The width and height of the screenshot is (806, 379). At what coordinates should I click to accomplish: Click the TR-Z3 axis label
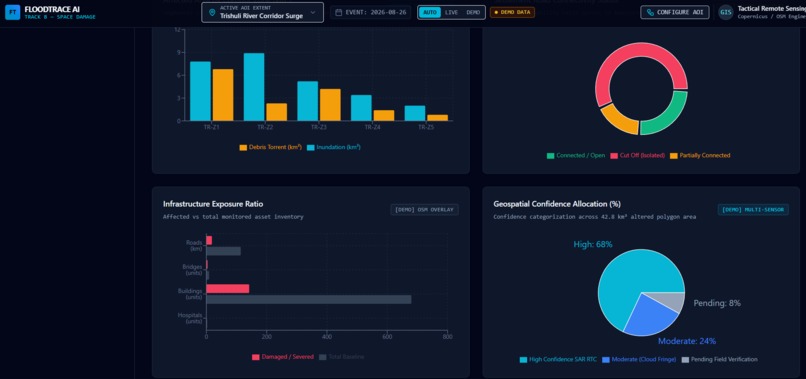pyautogui.click(x=318, y=127)
